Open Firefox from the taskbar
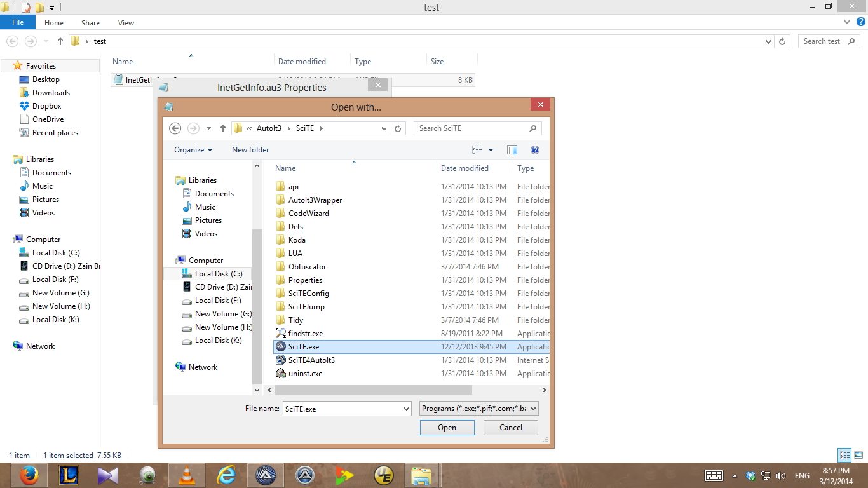Screen dimensions: 868x488 coord(29,475)
